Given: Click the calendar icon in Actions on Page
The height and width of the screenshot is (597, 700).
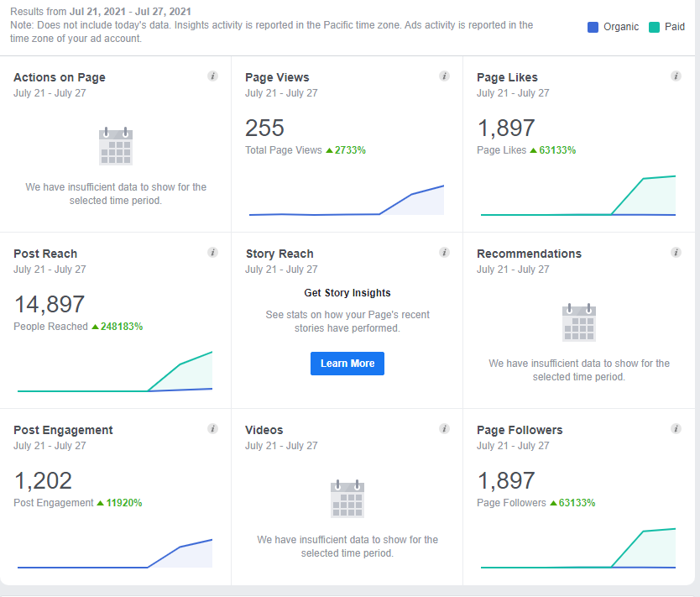Looking at the screenshot, I should [116, 146].
